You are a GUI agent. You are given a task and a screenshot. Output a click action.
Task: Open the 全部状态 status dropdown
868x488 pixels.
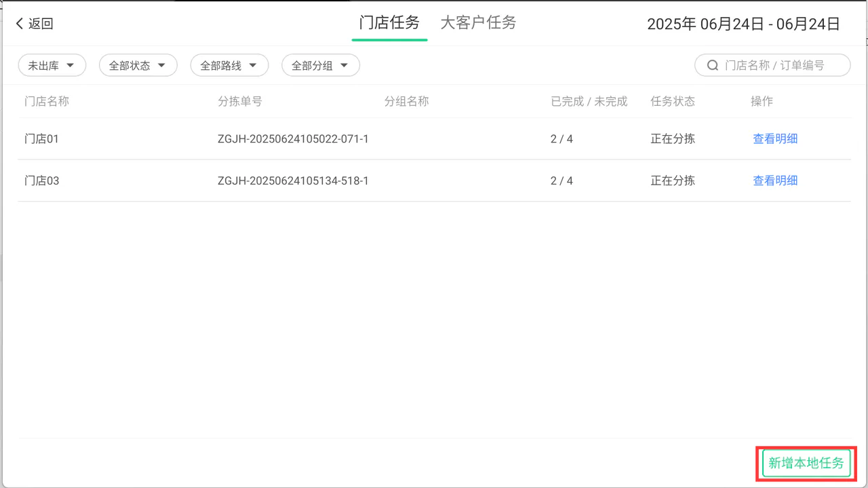(x=138, y=65)
